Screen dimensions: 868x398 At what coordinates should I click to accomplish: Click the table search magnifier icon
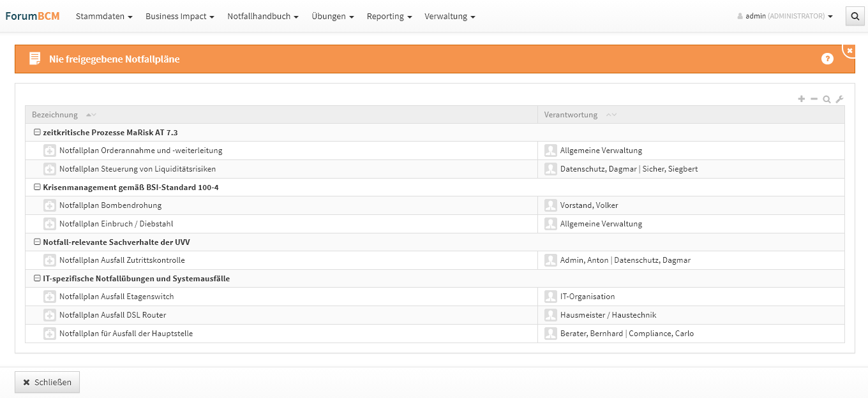pyautogui.click(x=827, y=99)
